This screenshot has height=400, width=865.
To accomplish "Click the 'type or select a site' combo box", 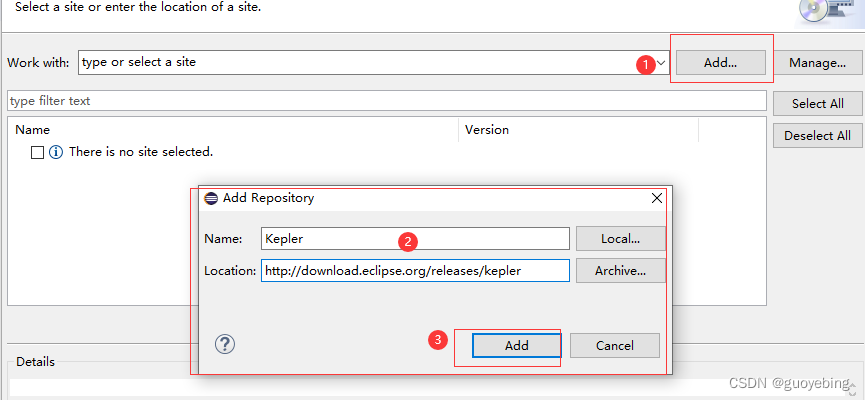I will [374, 63].
